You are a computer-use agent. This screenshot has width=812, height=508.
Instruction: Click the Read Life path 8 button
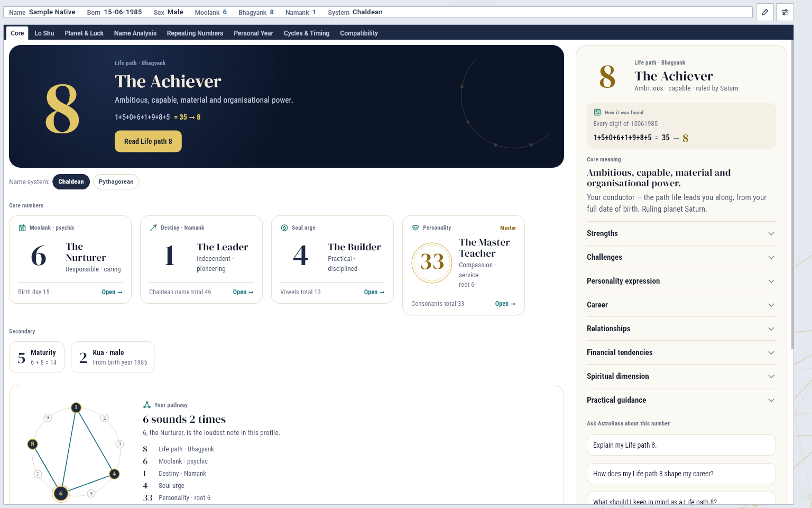tap(148, 141)
